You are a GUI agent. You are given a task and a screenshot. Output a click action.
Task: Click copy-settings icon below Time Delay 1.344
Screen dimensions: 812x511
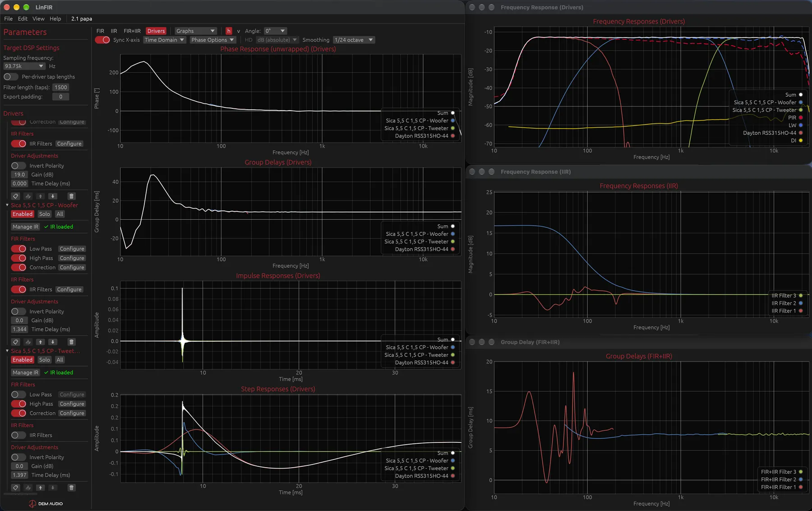[x=28, y=342]
